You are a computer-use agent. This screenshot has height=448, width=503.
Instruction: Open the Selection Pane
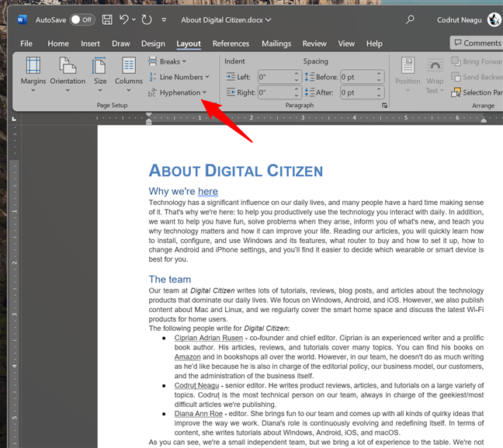[477, 92]
